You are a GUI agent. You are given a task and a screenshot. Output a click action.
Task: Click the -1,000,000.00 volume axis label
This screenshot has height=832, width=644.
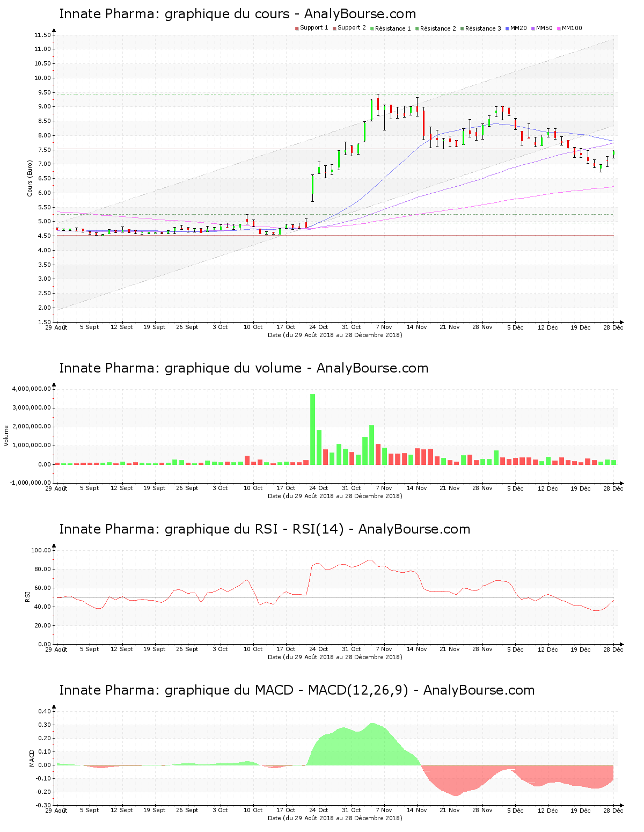point(31,483)
